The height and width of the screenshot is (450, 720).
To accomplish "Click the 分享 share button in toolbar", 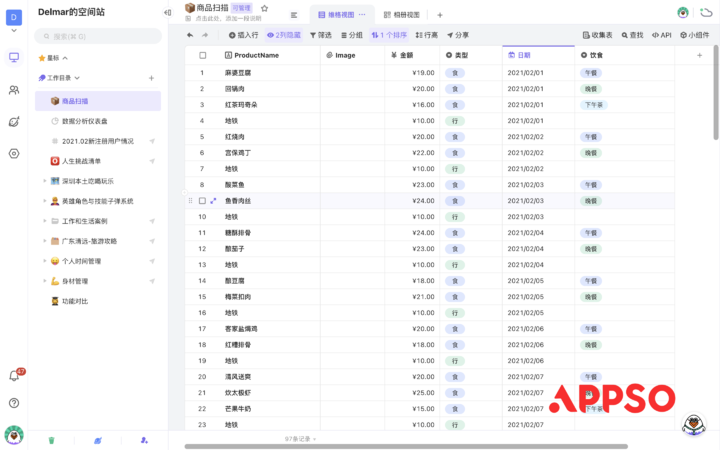I will point(458,35).
